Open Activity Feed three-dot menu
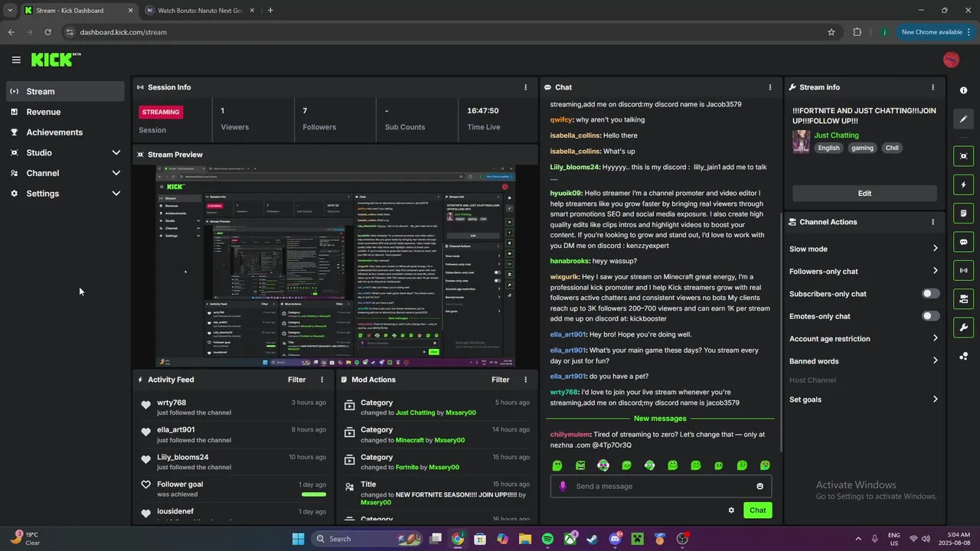This screenshot has width=980, height=551. (x=322, y=380)
